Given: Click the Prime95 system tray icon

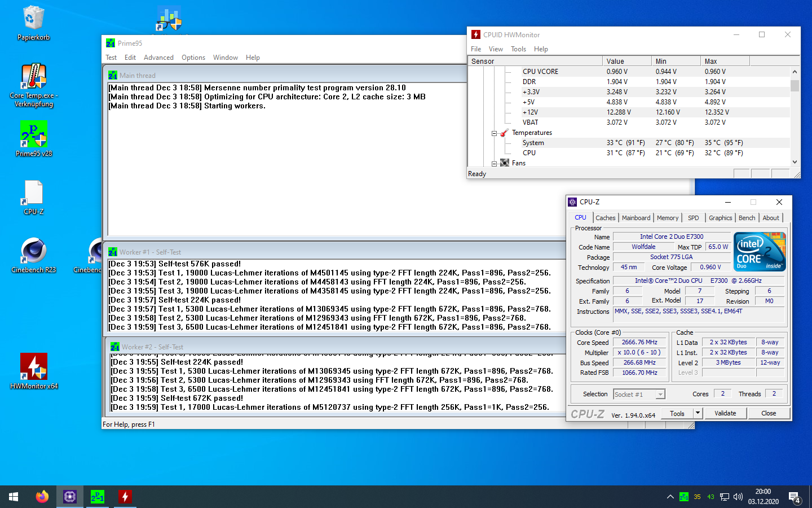Looking at the screenshot, I should tap(683, 497).
